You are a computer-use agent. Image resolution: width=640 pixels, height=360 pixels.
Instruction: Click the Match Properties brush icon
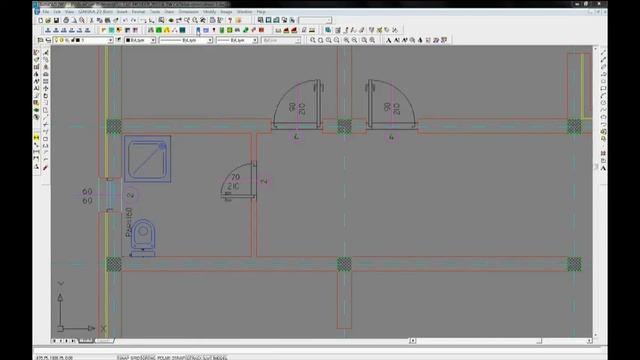(x=116, y=20)
